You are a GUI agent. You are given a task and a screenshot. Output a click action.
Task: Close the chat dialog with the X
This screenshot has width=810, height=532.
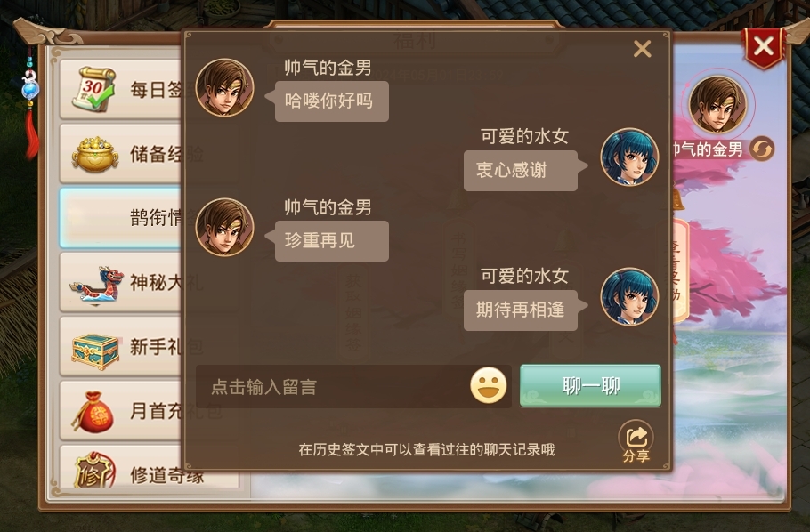coord(642,49)
